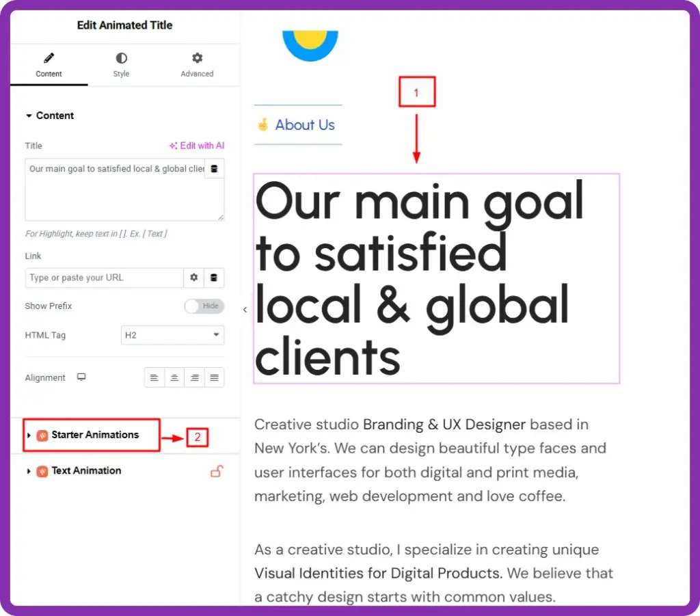Screen dimensions: 700x616
Task: Click the Starter Animations orange badge icon
Action: coord(42,436)
